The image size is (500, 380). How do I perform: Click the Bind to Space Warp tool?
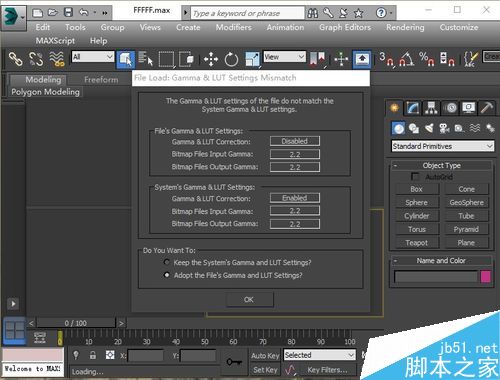pos(57,59)
